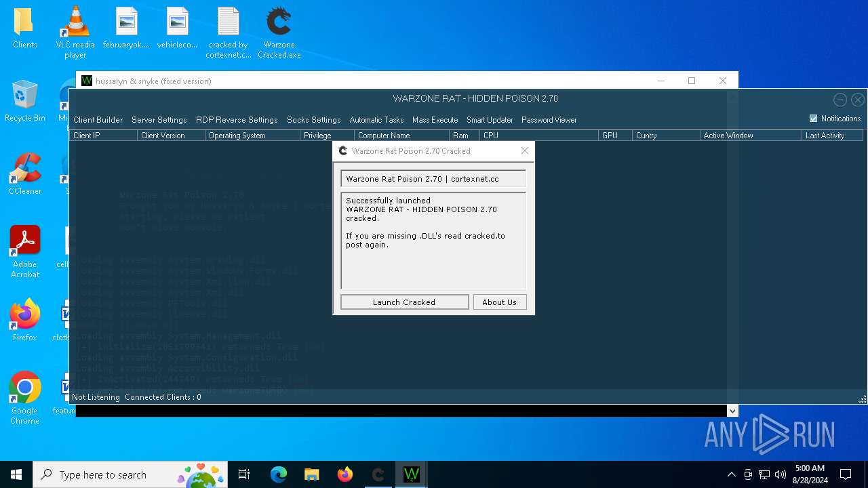Sort by the CPU column header
This screenshot has height=488, width=868.
(539, 136)
